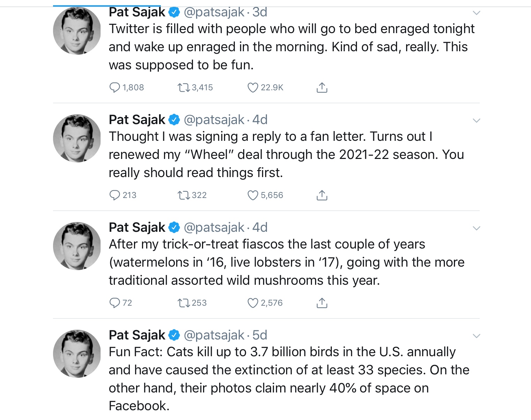Like the tweet with 22.9K likes

coord(253,87)
